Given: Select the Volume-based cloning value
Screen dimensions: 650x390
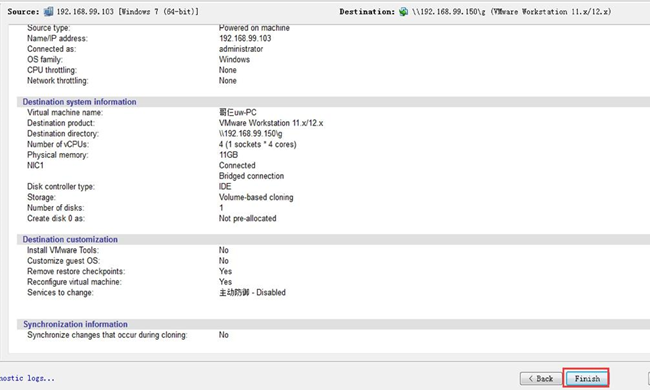Looking at the screenshot, I should click(256, 197).
